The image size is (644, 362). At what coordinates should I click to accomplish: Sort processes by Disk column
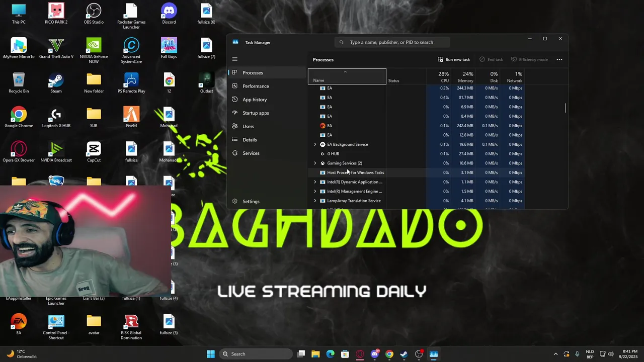click(488, 76)
